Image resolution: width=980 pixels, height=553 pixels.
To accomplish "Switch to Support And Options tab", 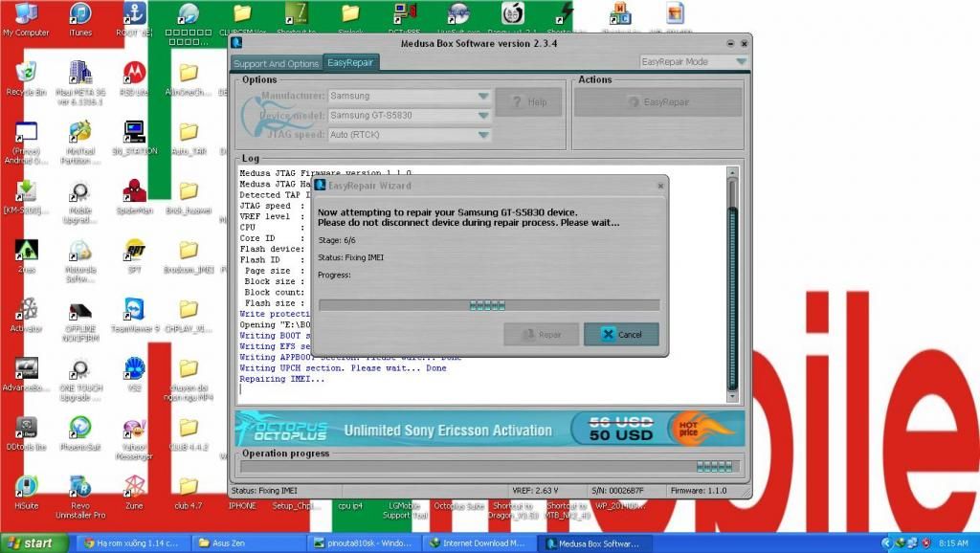I will point(276,64).
